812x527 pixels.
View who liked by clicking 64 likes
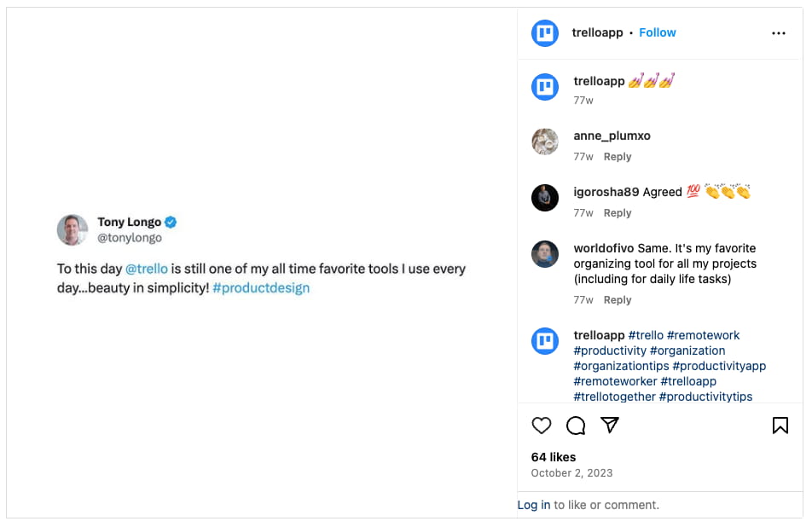553,457
